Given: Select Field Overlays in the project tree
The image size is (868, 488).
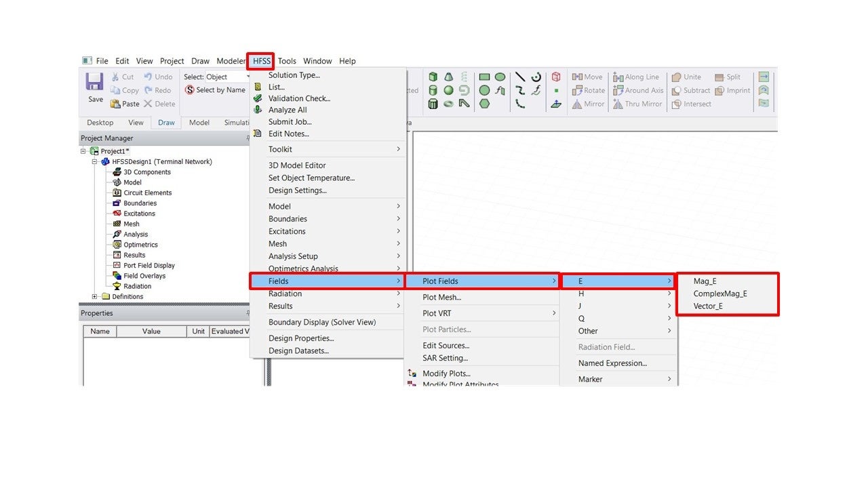Looking at the screenshot, I should (x=144, y=276).
